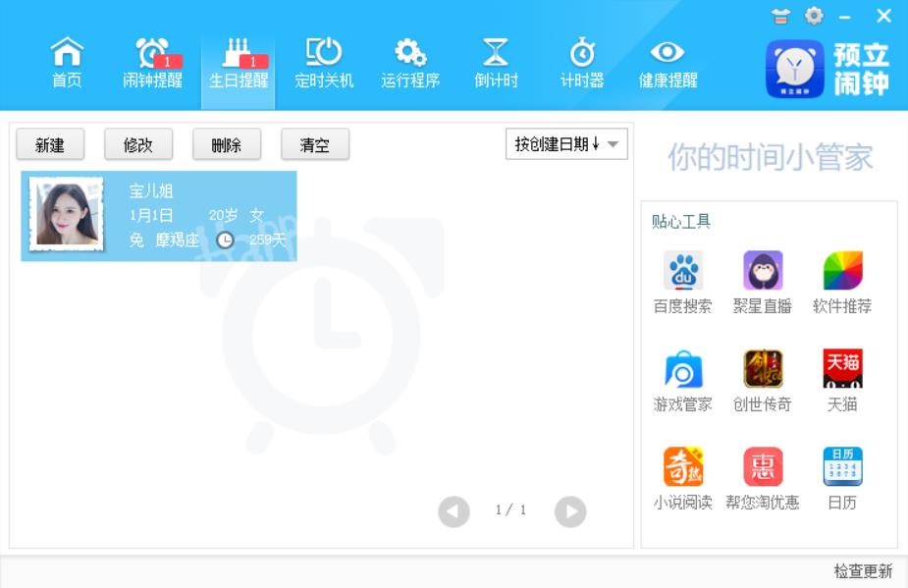Open the settings gear in title bar
Image resolution: width=908 pixels, height=588 pixels.
[x=814, y=16]
